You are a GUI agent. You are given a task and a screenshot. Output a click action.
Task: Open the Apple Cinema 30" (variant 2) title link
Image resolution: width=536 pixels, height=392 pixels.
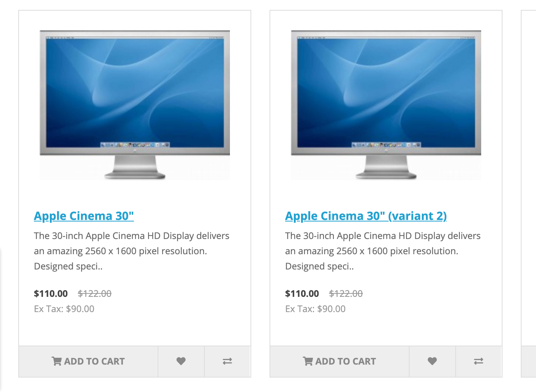pos(365,216)
